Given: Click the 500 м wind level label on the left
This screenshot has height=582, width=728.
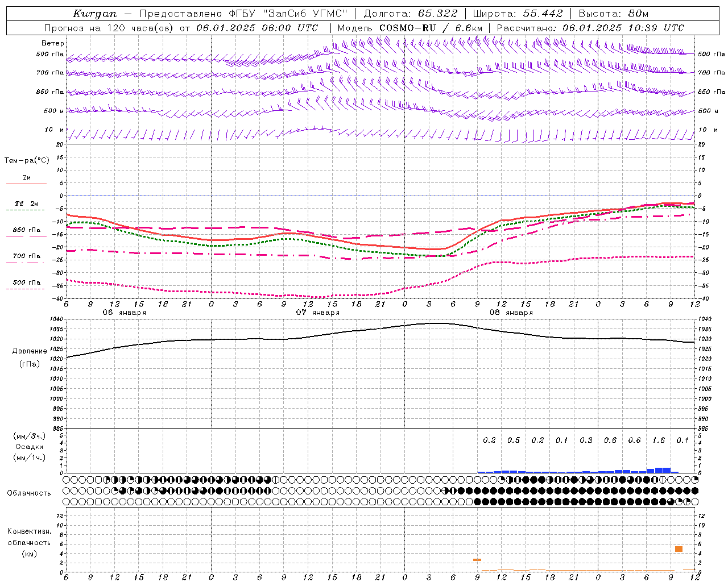Looking at the screenshot, I should point(54,111).
